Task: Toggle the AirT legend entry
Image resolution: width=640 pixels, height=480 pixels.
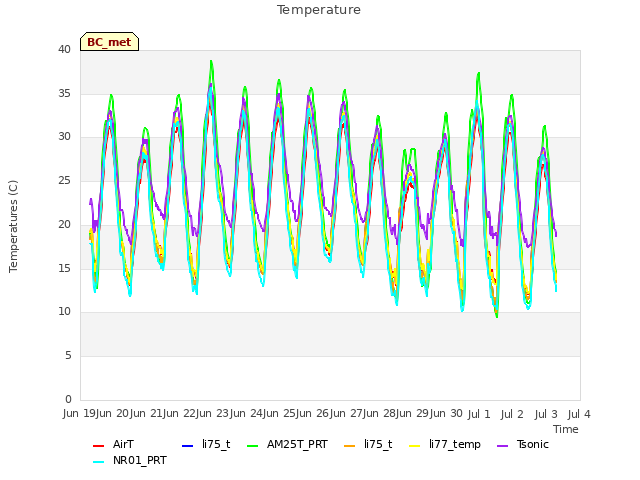Action: point(113,444)
